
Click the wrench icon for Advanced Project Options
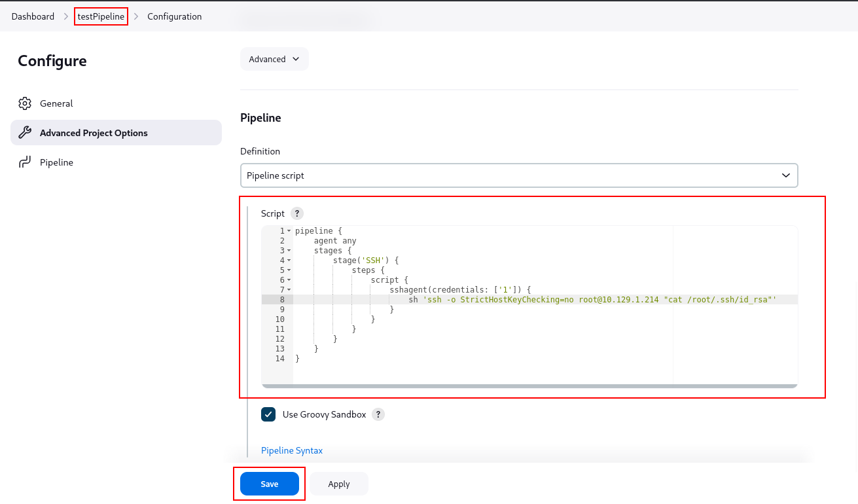click(x=25, y=133)
